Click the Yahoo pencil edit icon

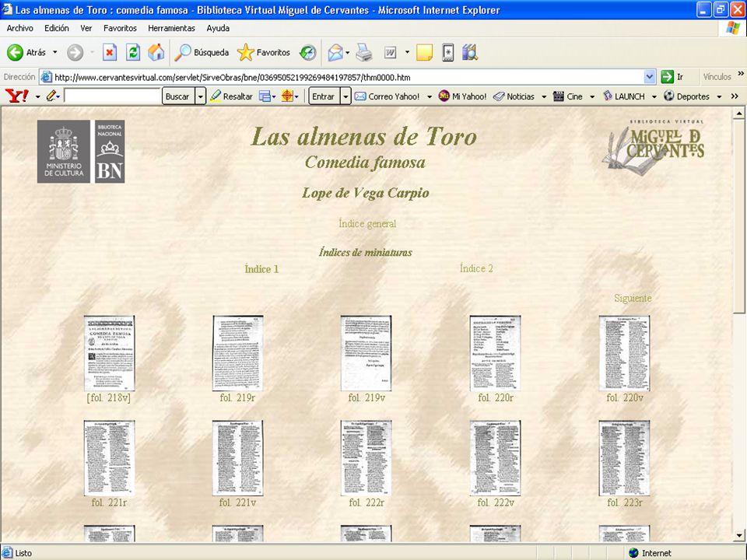point(51,96)
